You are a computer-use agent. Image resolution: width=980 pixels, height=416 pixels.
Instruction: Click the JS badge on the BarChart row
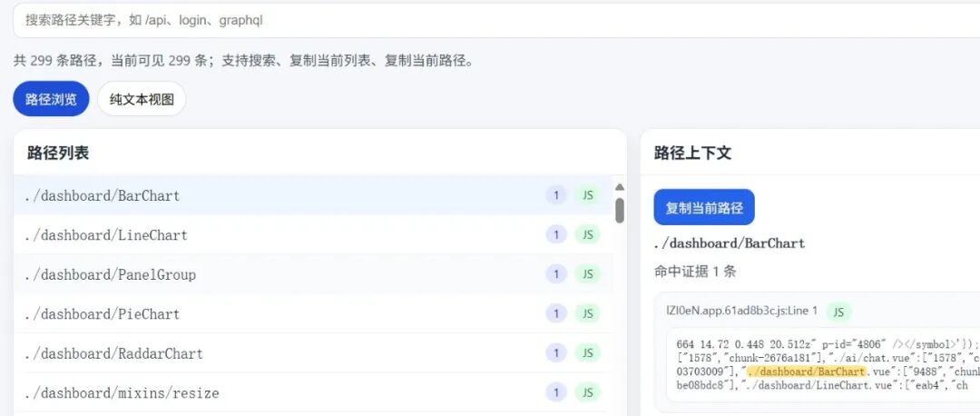[x=587, y=195]
